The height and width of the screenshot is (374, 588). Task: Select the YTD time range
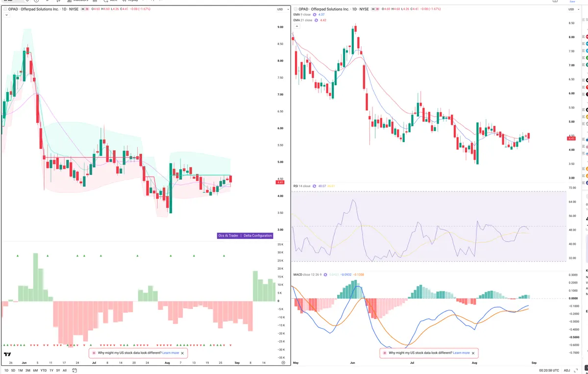[43, 370]
